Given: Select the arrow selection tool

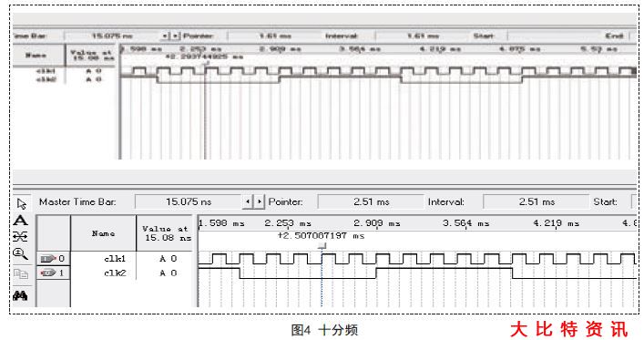Looking at the screenshot, I should coord(21,203).
